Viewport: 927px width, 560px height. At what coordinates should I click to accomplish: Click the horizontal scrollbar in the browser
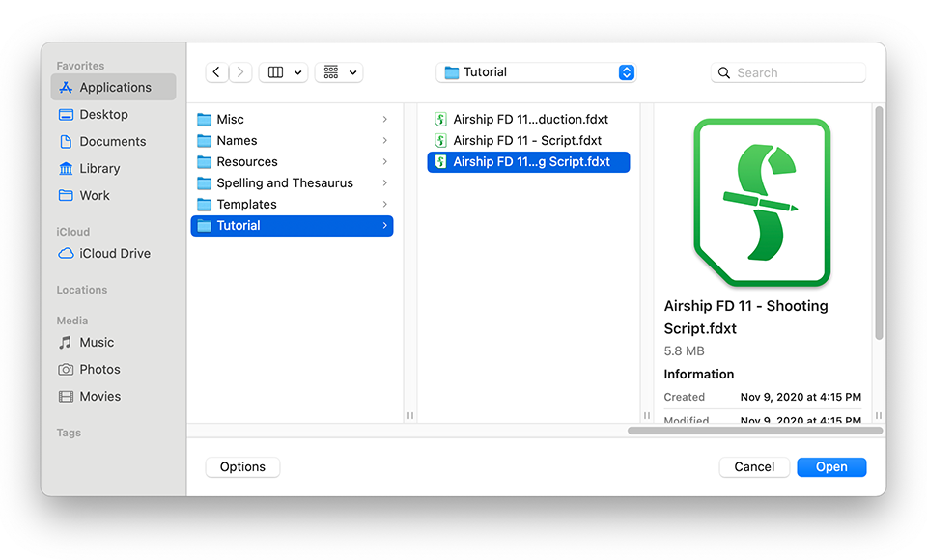(754, 431)
